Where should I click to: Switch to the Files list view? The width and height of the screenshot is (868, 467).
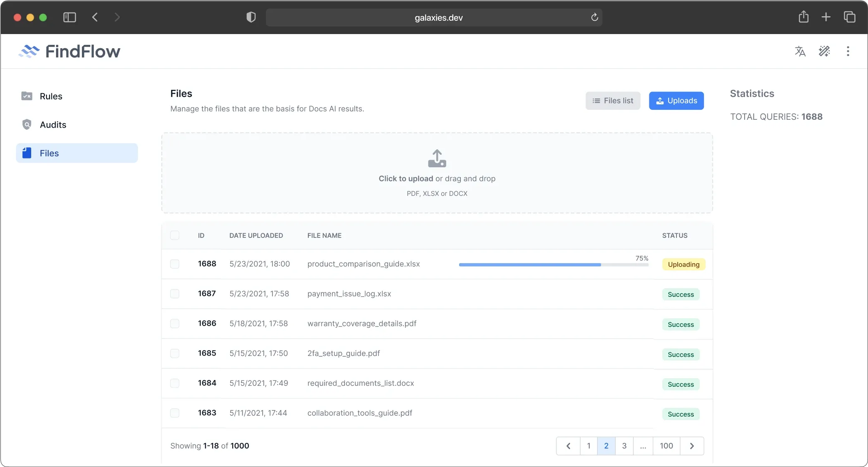coord(613,101)
